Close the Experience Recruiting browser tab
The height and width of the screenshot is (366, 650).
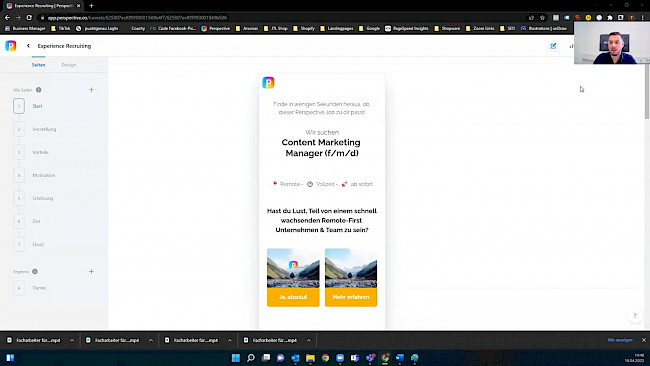click(x=78, y=6)
